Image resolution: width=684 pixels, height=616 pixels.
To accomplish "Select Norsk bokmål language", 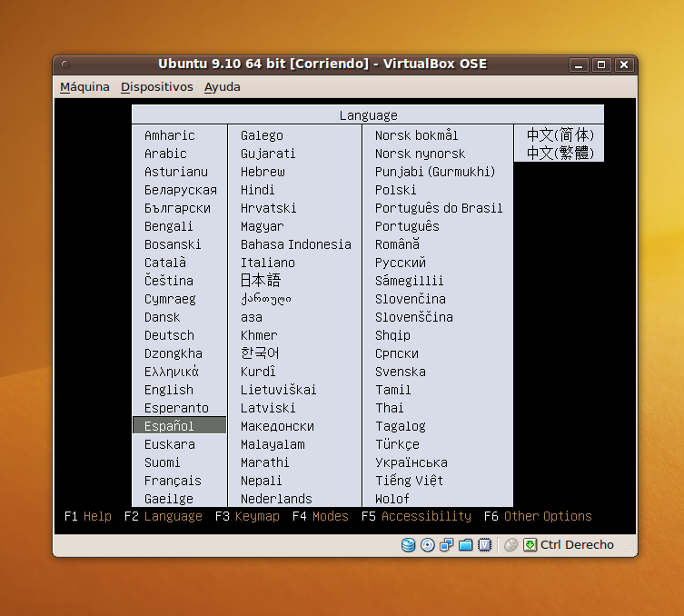I will [x=417, y=135].
